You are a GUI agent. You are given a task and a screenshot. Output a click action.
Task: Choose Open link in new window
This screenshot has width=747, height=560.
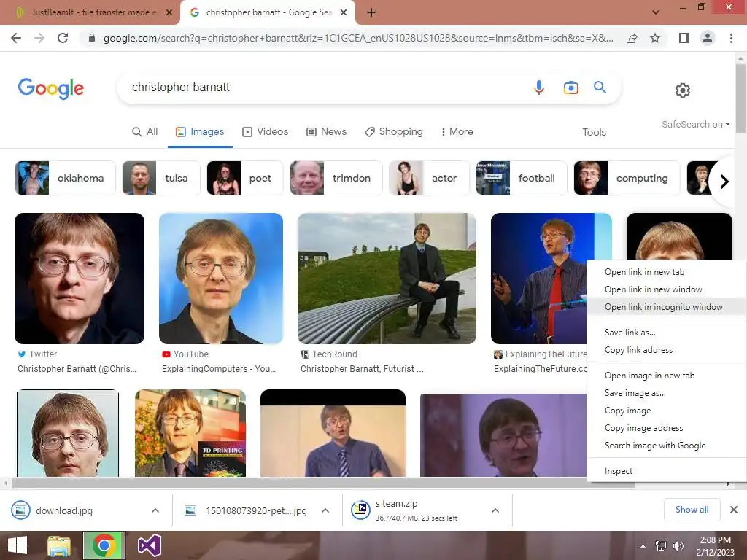click(x=653, y=289)
